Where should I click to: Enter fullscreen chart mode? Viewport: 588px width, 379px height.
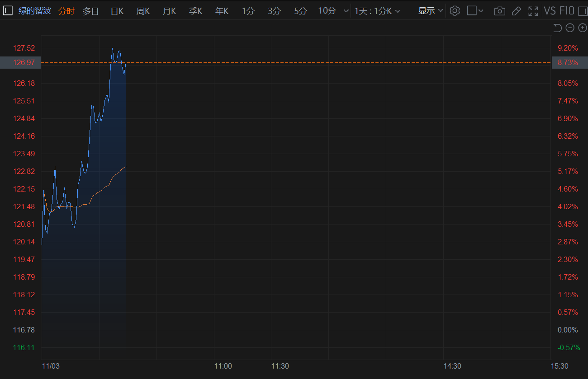[x=533, y=11]
